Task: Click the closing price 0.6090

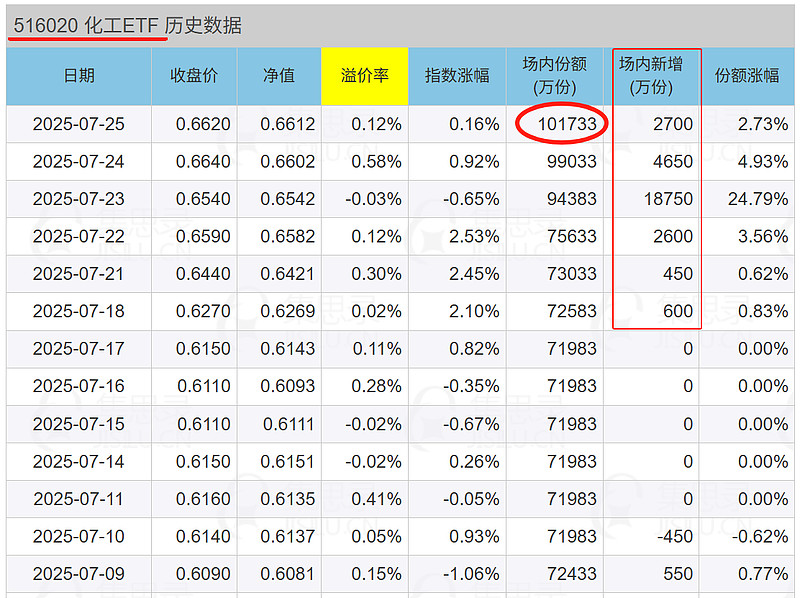Action: [203, 574]
